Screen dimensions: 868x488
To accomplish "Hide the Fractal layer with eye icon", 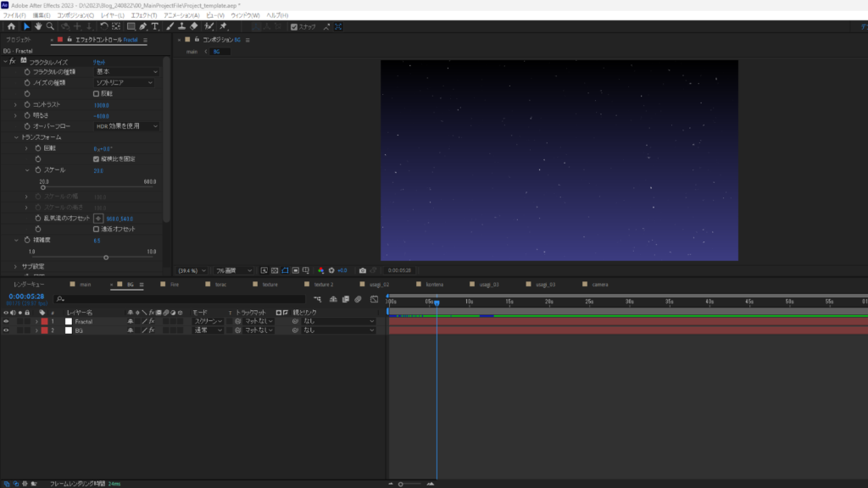I will (x=6, y=322).
